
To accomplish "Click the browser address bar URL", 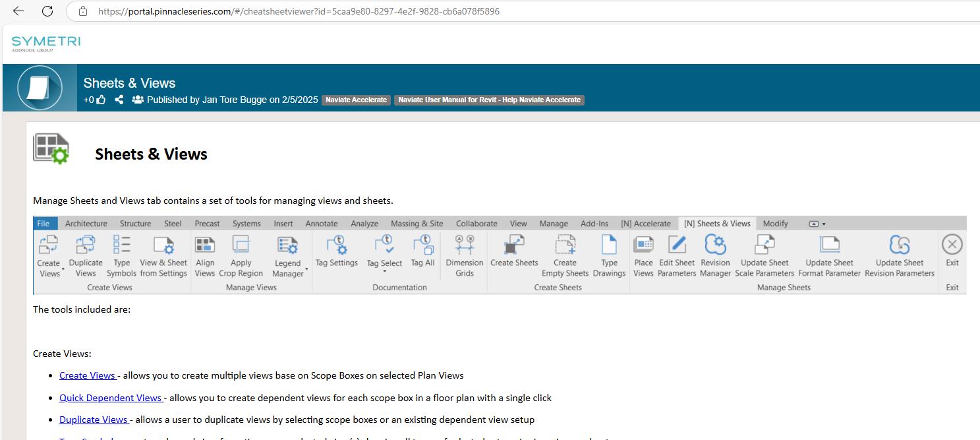I will [x=299, y=11].
